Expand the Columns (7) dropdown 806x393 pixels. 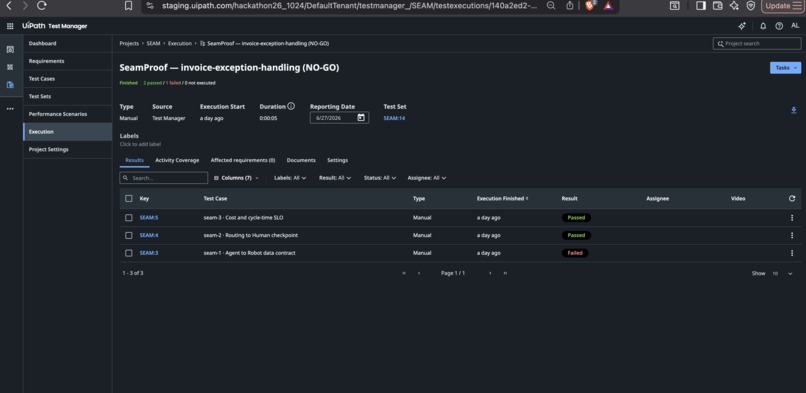[236, 178]
